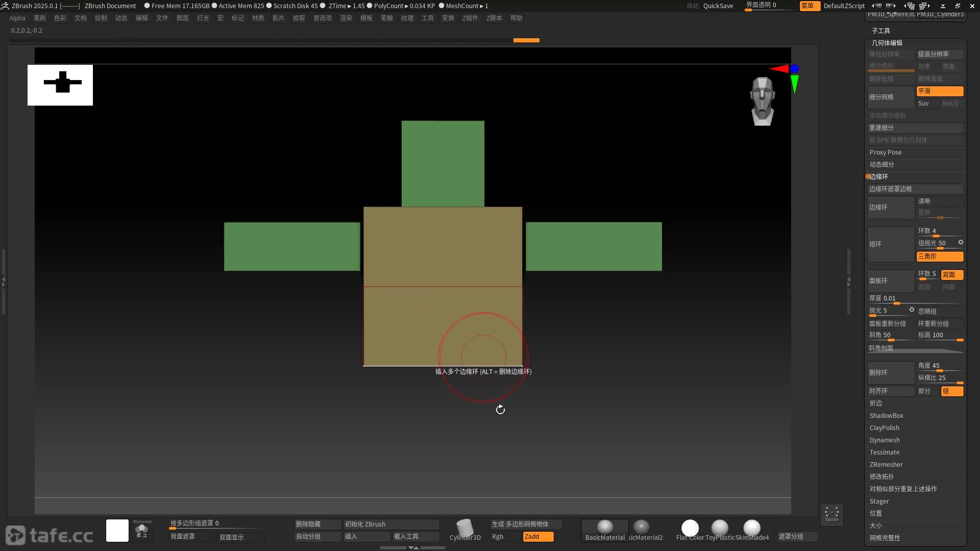Expand the ZRemesher section
Image resolution: width=980 pixels, height=551 pixels.
click(886, 464)
